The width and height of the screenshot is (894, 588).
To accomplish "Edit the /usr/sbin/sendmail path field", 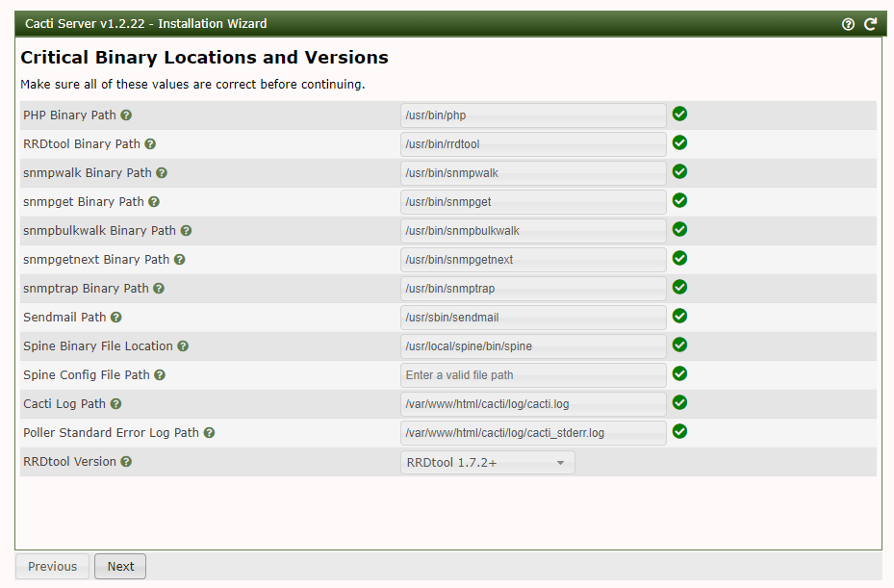I will 533,318.
